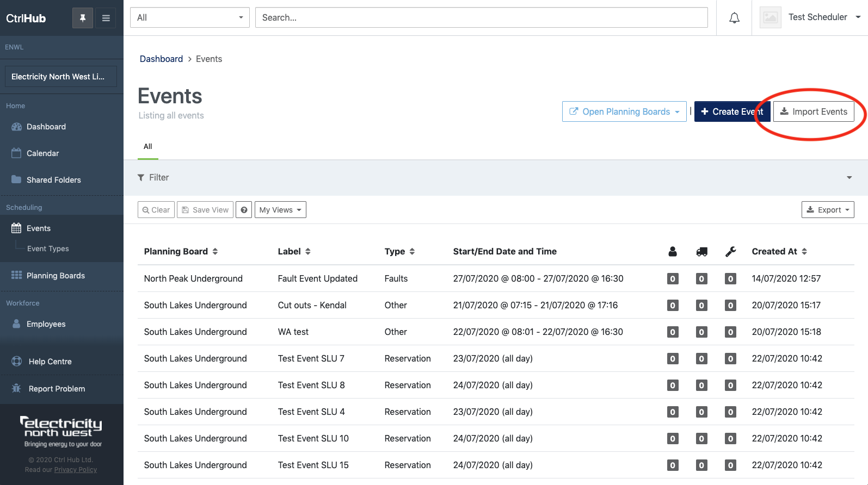Expand the My Views dropdown
This screenshot has width=868, height=485.
pyautogui.click(x=280, y=210)
